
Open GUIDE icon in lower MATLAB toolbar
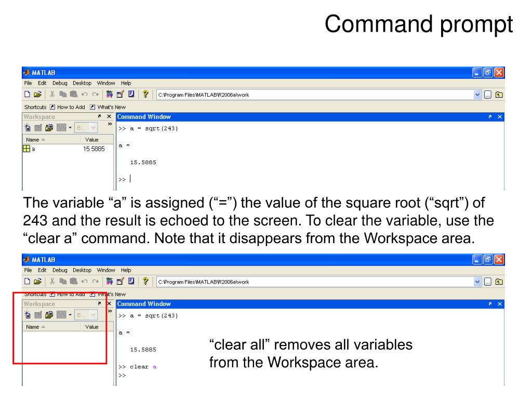(x=120, y=281)
